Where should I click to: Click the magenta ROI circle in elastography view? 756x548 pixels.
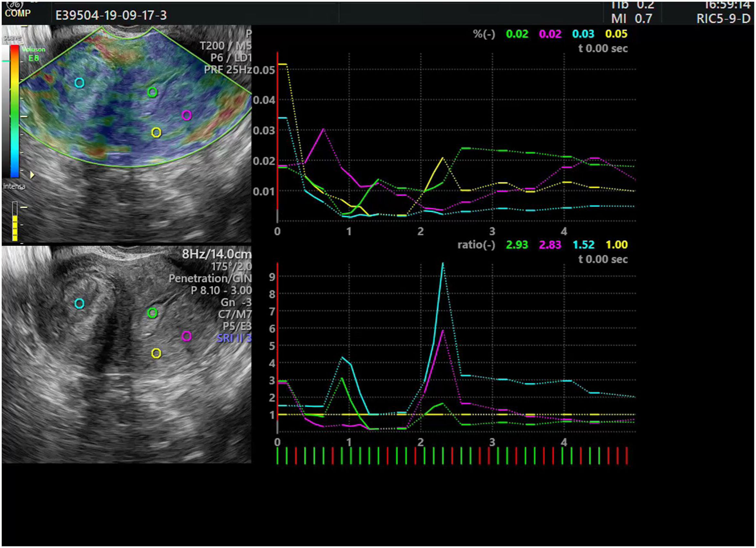click(x=187, y=115)
